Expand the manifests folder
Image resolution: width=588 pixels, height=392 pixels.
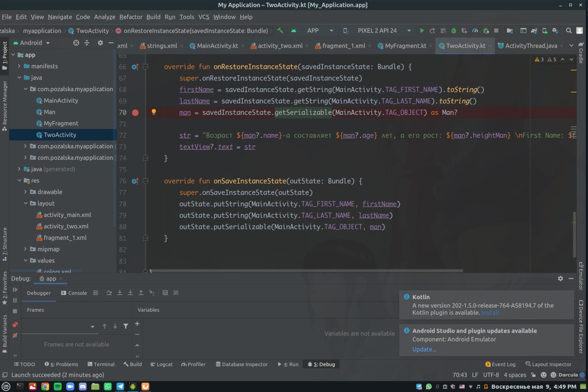point(20,66)
